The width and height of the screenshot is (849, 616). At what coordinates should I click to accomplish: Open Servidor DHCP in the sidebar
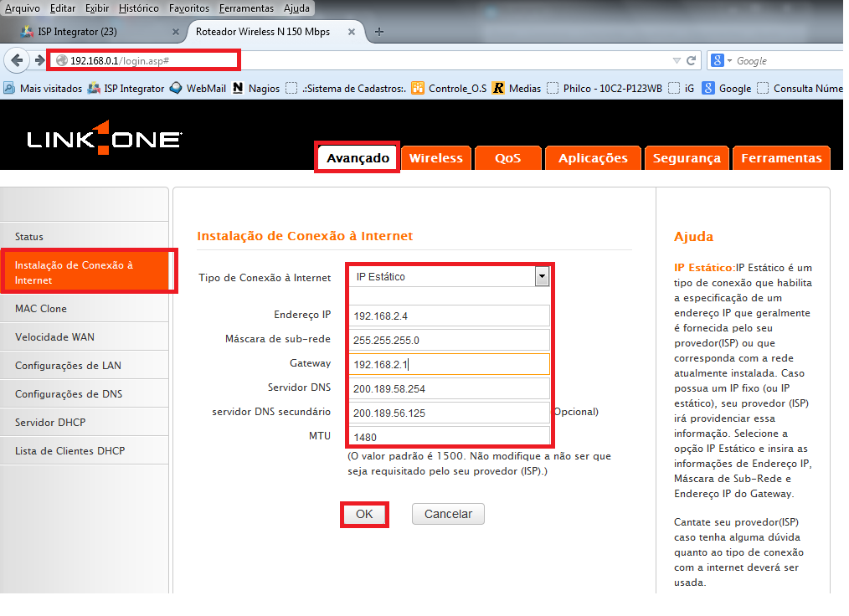click(85, 422)
